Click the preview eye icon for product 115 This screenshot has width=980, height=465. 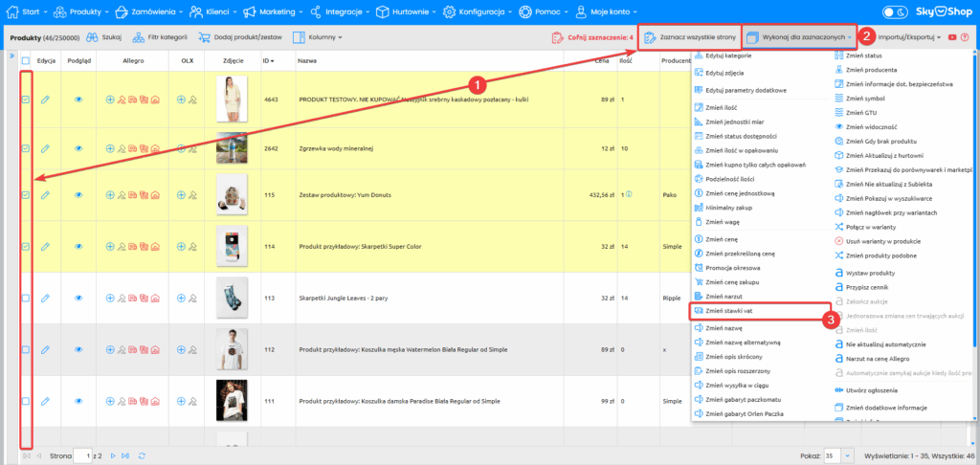pyautogui.click(x=78, y=195)
